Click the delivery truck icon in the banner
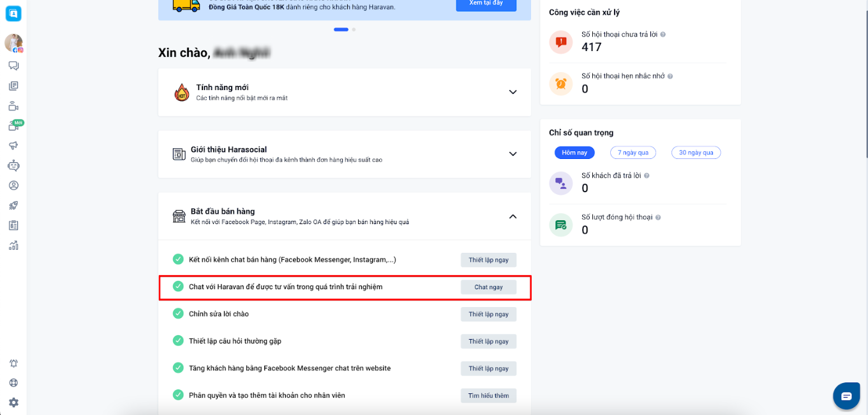Screen dimensions: 868x415 (x=186, y=5)
